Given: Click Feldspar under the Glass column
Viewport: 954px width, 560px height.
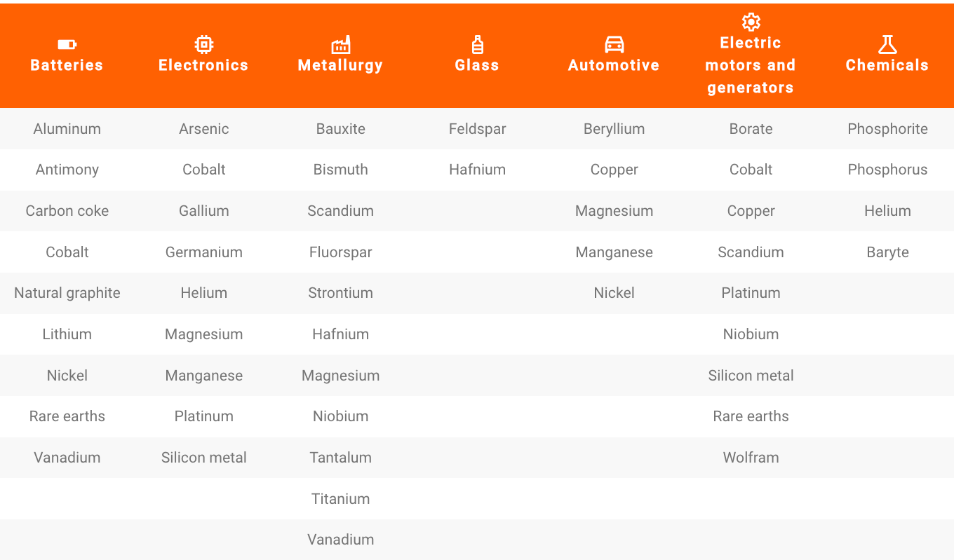Looking at the screenshot, I should pos(478,129).
